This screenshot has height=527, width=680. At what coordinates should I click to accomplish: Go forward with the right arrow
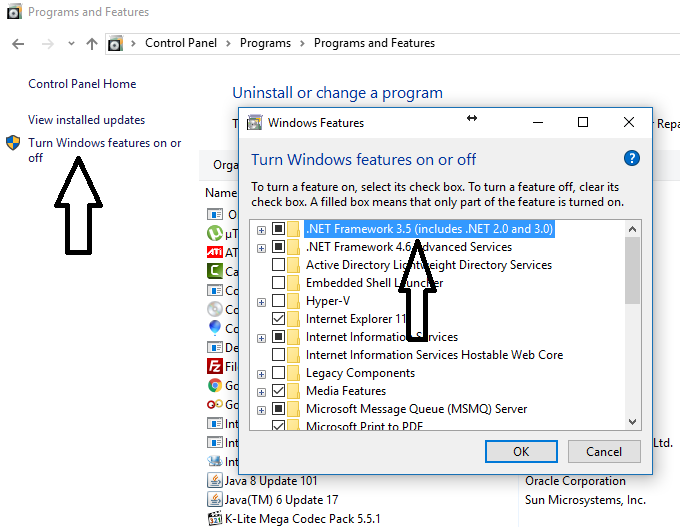[x=47, y=44]
